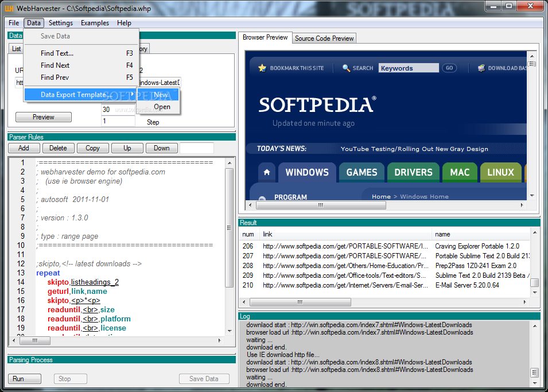548x392 pixels.
Task: Click Result panel scroll up arrow
Action: 534,232
